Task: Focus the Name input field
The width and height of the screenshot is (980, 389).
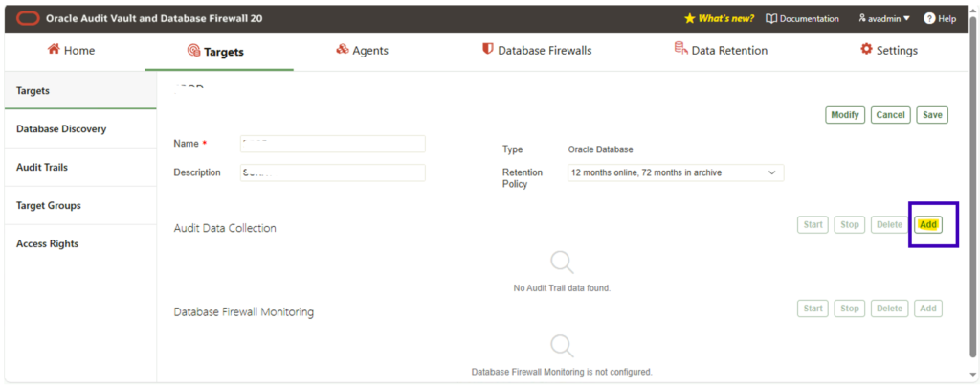Action: click(332, 144)
